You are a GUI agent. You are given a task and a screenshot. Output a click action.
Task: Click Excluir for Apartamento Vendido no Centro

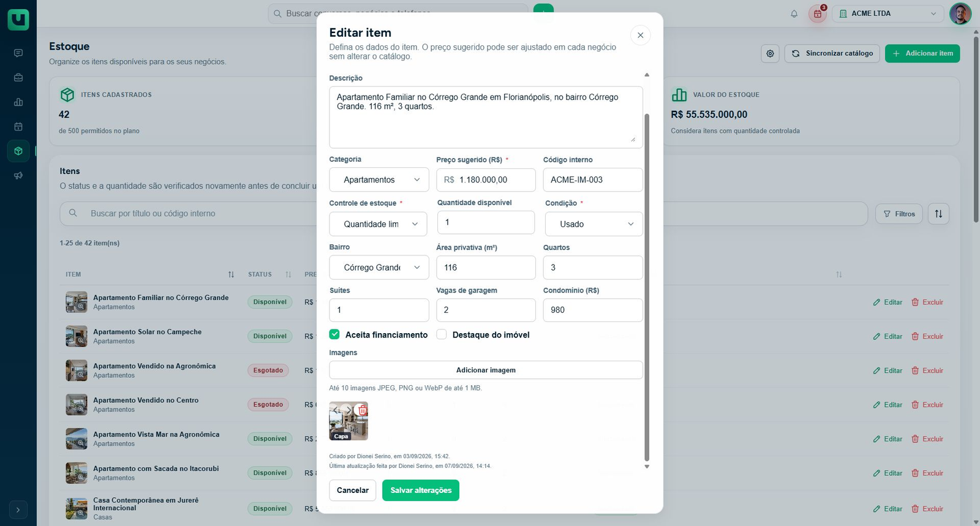pyautogui.click(x=927, y=405)
